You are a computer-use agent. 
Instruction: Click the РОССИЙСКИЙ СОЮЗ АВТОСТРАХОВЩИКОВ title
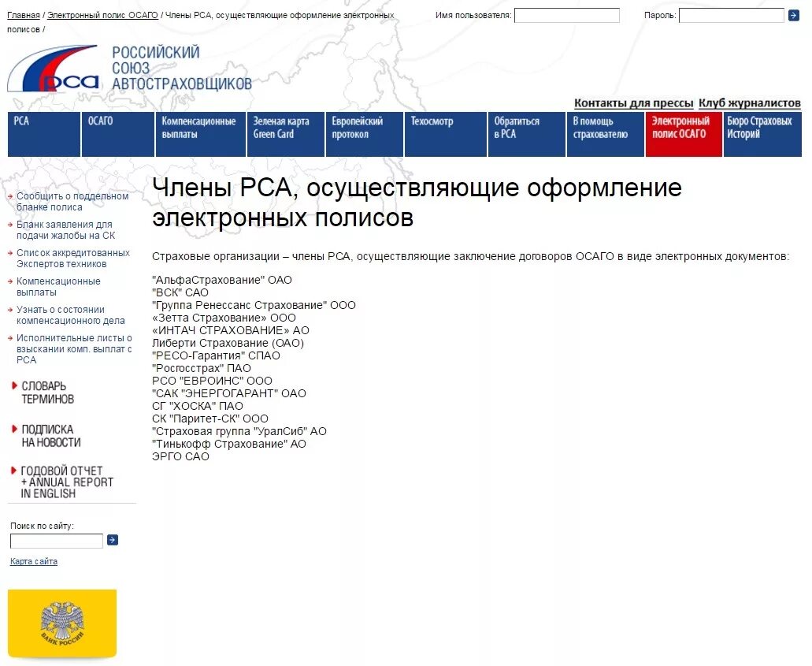coord(182,68)
